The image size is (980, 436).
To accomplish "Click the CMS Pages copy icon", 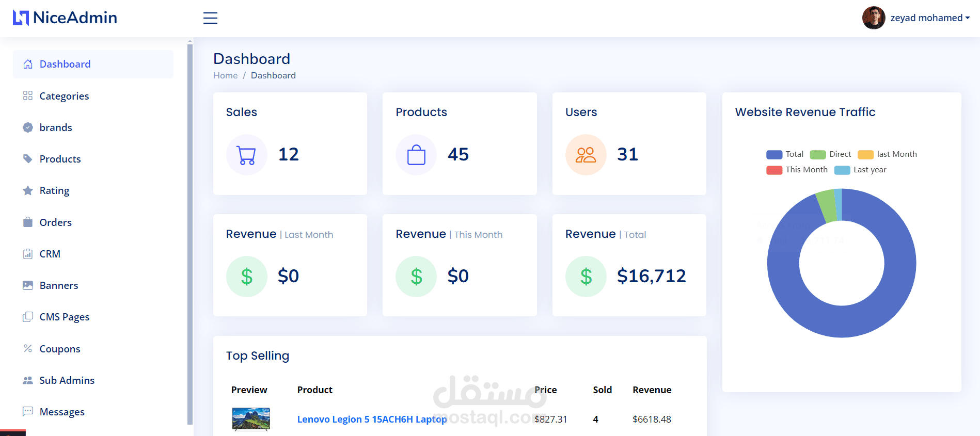I will pyautogui.click(x=28, y=317).
